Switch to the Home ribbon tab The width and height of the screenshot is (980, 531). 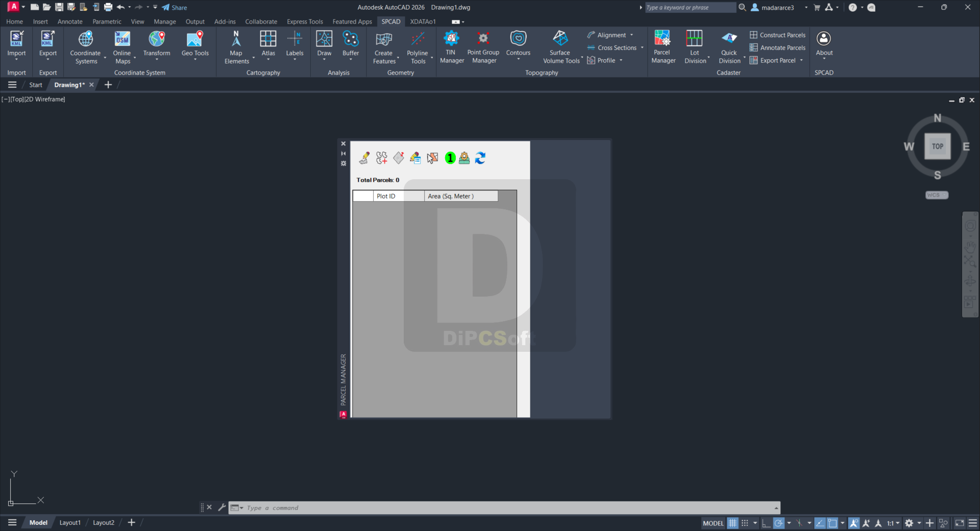coord(14,21)
